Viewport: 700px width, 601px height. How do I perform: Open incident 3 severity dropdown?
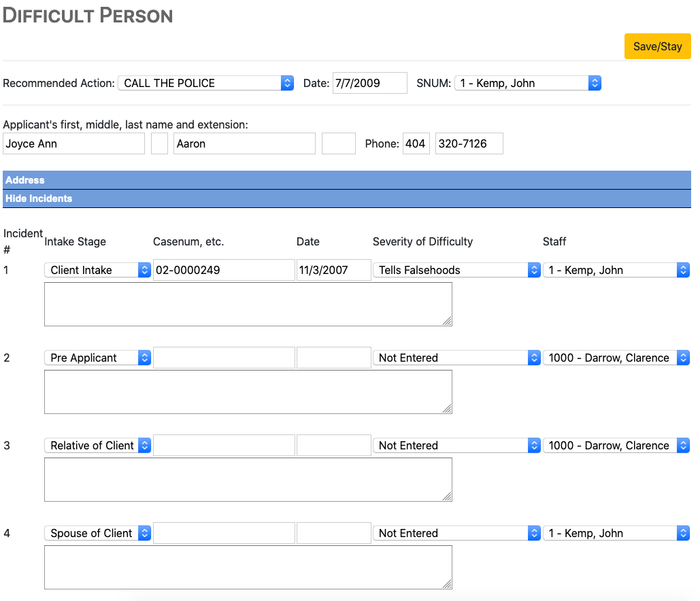[x=456, y=445]
